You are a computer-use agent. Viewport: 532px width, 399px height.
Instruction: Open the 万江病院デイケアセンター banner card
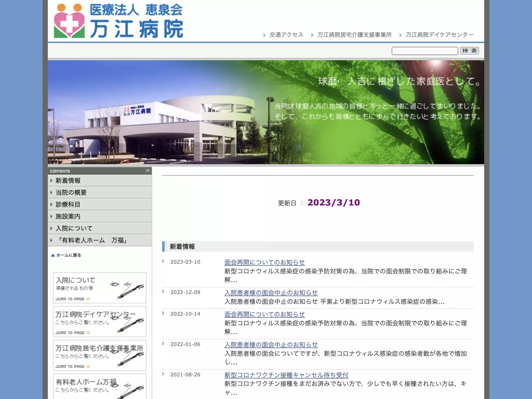[100, 322]
